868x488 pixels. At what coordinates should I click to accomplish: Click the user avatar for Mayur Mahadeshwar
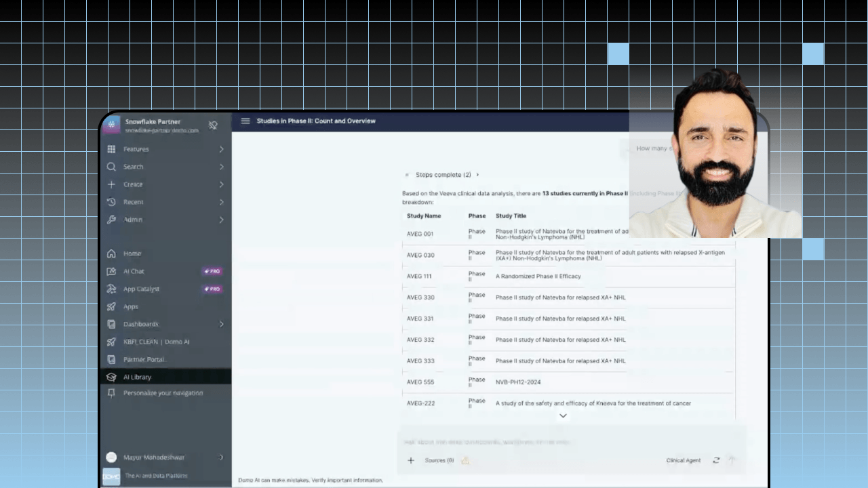click(x=111, y=457)
